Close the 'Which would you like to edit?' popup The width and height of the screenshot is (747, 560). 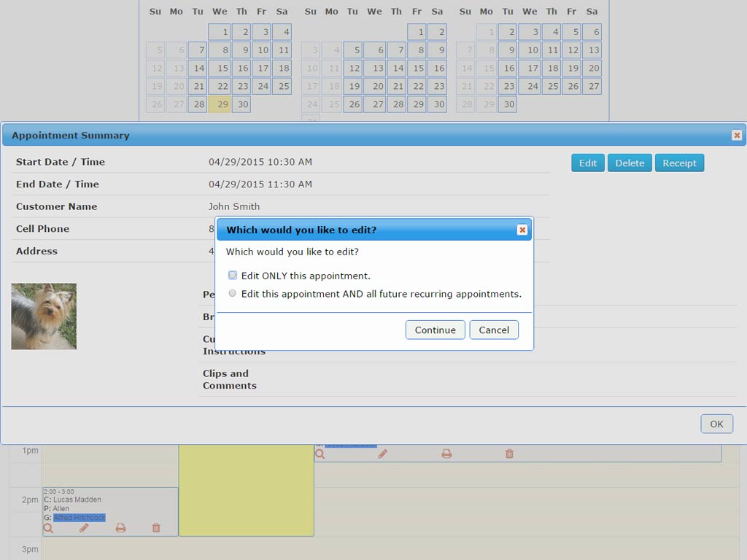522,230
